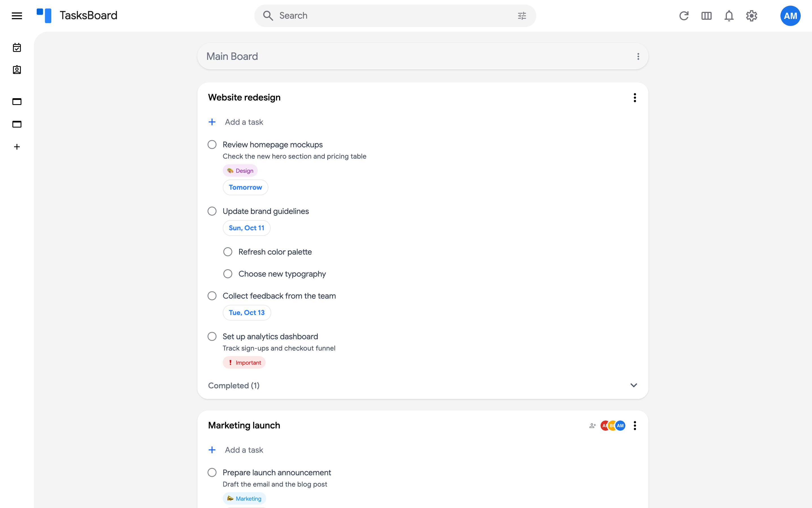Check off Choose new typography subtask
This screenshot has height=508, width=812.
pyautogui.click(x=228, y=274)
